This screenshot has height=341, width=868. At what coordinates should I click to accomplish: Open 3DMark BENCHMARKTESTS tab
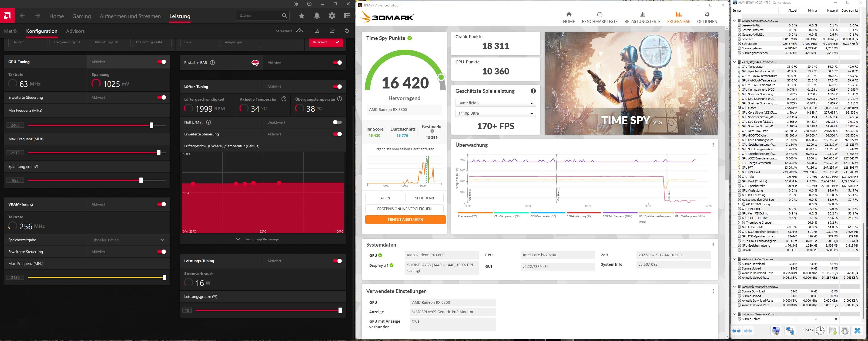(600, 18)
